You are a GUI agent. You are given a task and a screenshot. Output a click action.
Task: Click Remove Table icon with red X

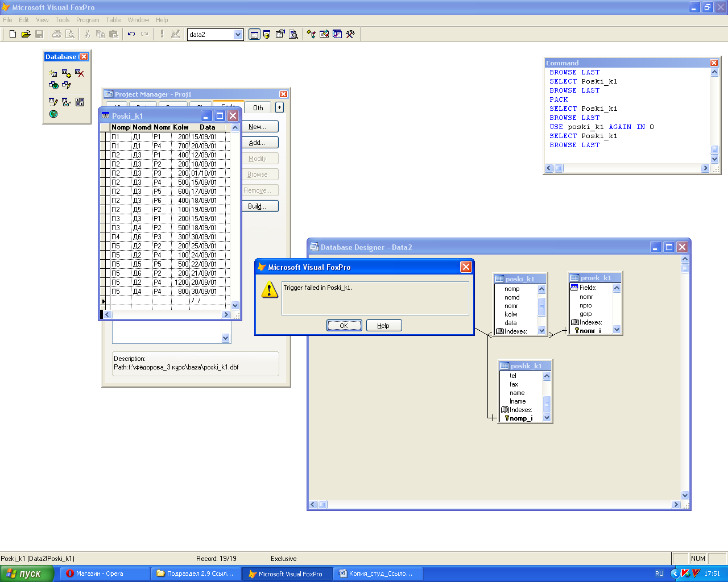click(x=80, y=73)
